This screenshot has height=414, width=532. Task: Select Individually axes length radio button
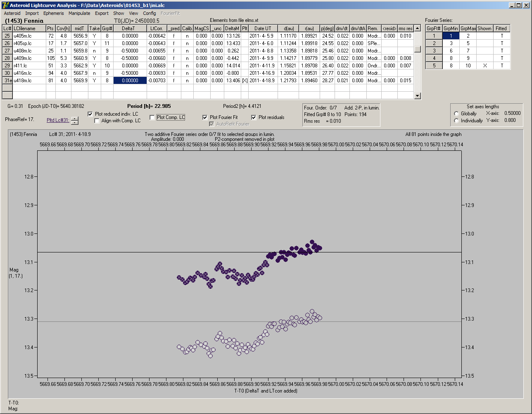tap(456, 121)
